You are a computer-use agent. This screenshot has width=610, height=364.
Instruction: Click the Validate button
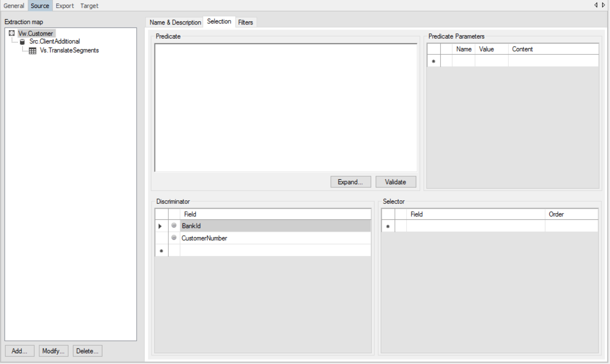[x=395, y=182]
